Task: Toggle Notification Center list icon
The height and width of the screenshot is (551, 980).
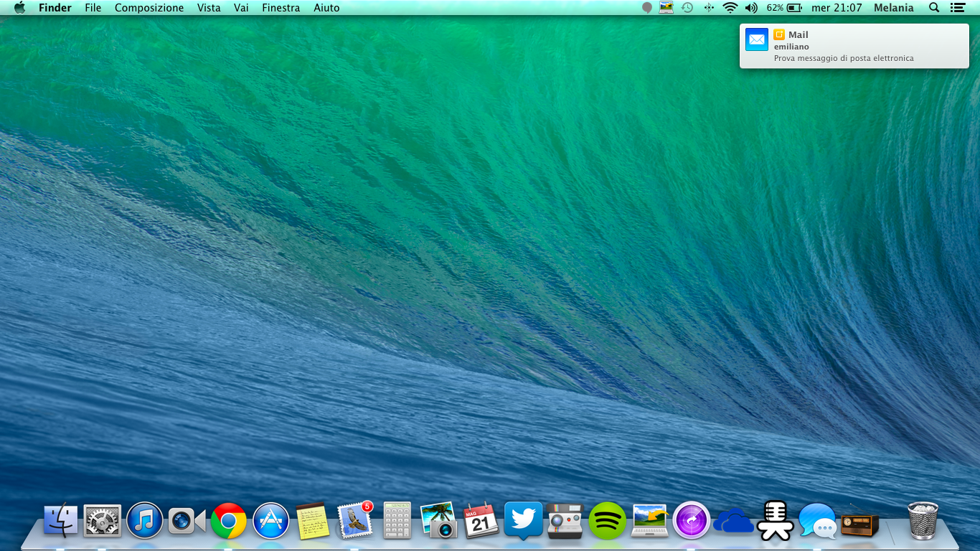Action: click(x=957, y=8)
